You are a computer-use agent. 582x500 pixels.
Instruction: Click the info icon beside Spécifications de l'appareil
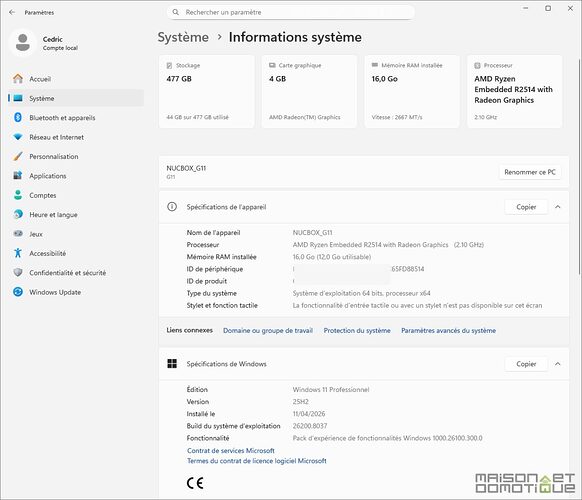tap(172, 207)
